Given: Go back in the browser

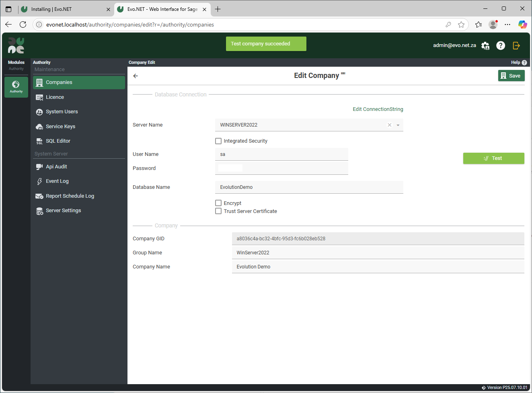Looking at the screenshot, I should pyautogui.click(x=8, y=25).
